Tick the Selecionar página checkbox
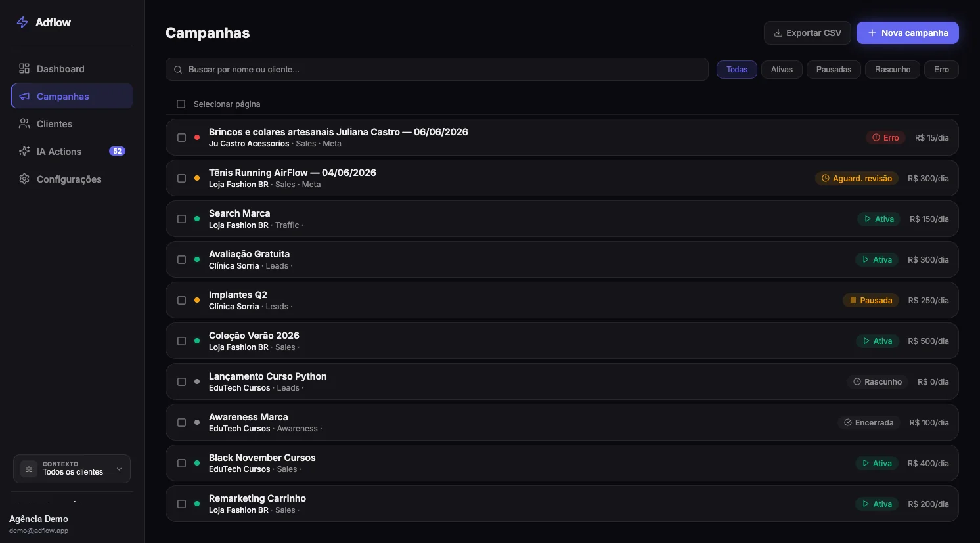Screen dimensions: 980x543 181,104
